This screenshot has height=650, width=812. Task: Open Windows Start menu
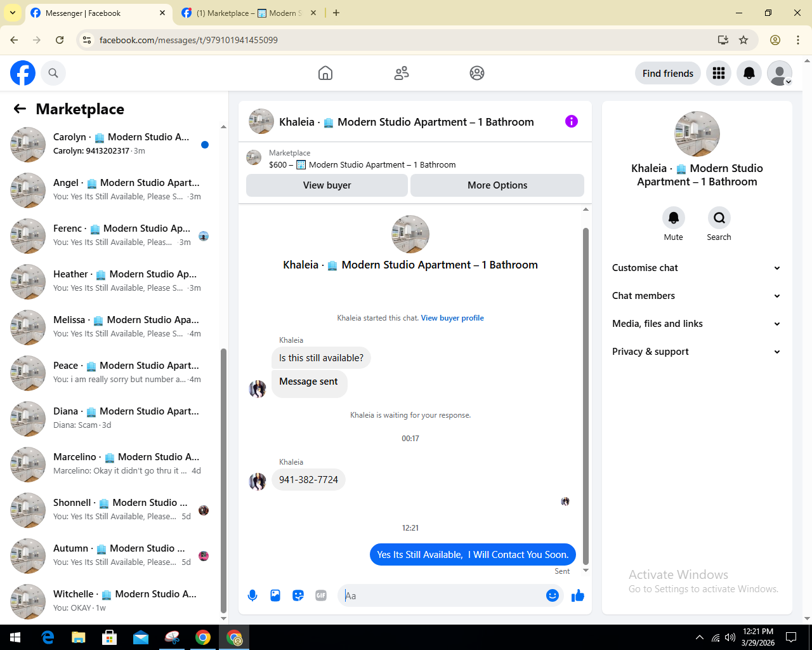(x=15, y=637)
